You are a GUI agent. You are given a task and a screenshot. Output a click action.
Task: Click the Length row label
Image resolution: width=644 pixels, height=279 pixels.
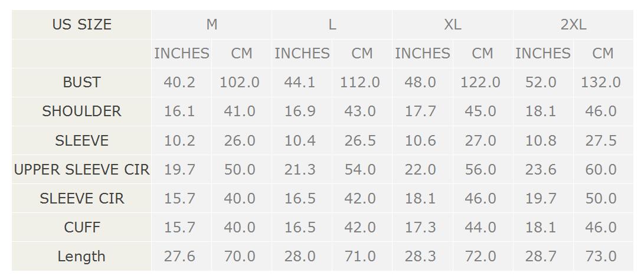[x=81, y=257]
